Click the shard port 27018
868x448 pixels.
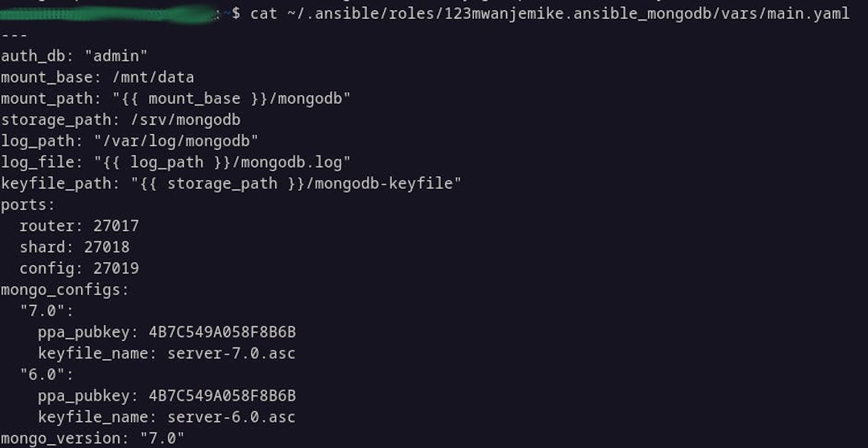[107, 247]
